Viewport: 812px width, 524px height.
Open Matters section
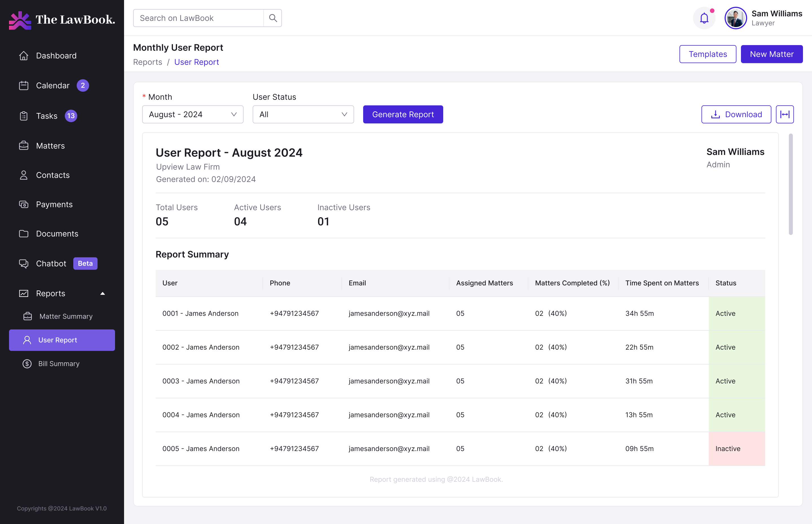(41, 146)
